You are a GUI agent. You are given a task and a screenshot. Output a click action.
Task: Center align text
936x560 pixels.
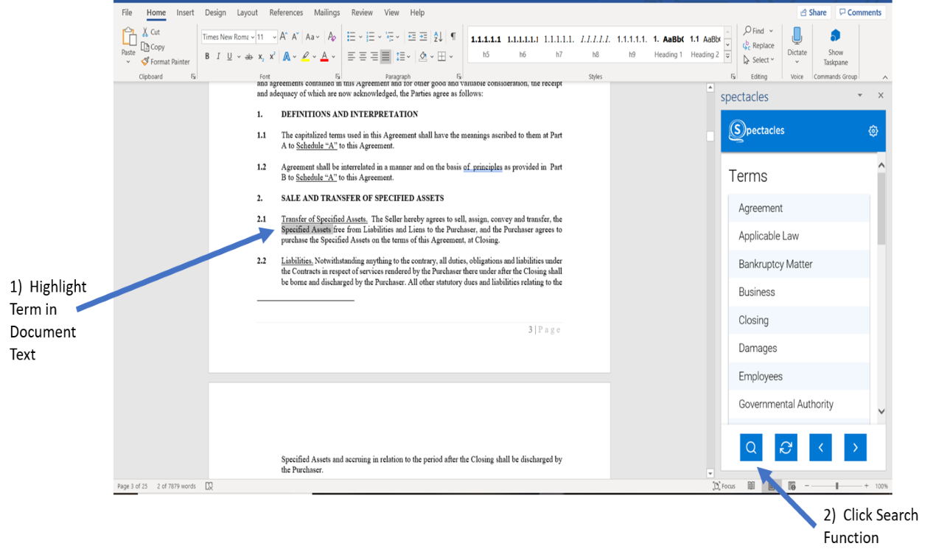[x=363, y=57]
